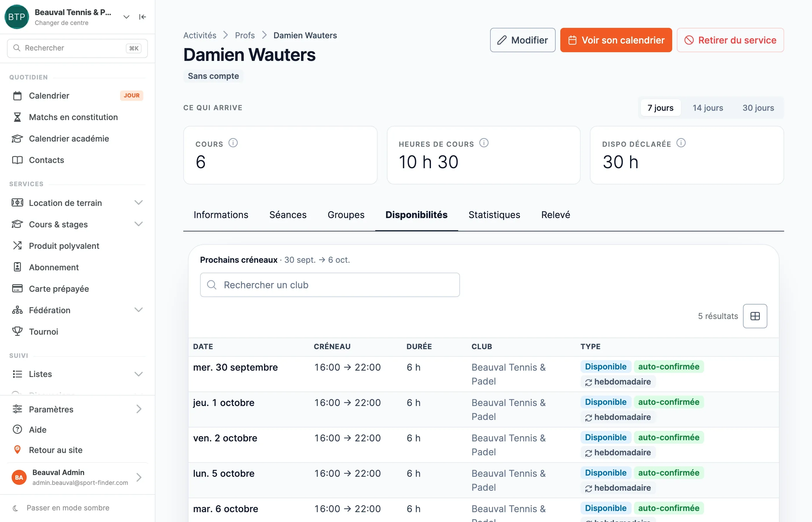Screen dimensions: 812x522
Task: Open the Calendrier sidebar item
Action: [77, 96]
